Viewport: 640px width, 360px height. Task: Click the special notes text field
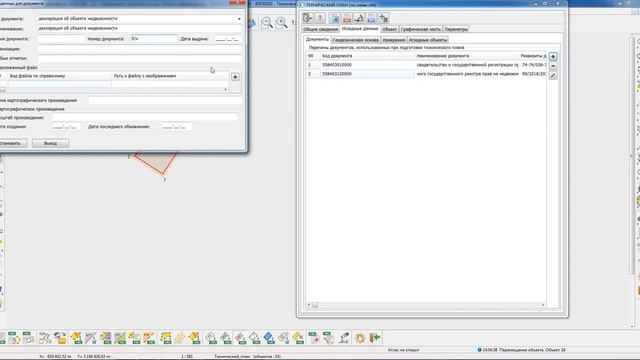[139, 58]
